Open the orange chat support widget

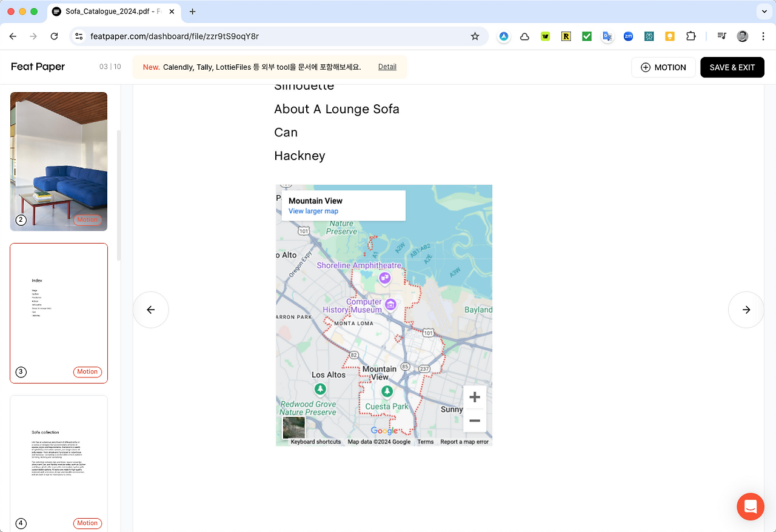[751, 507]
